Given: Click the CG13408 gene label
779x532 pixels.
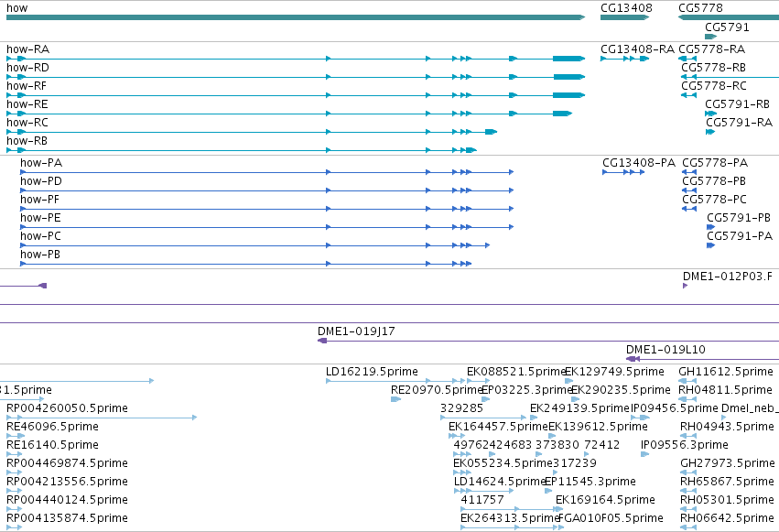Looking at the screenshot, I should click(626, 8).
